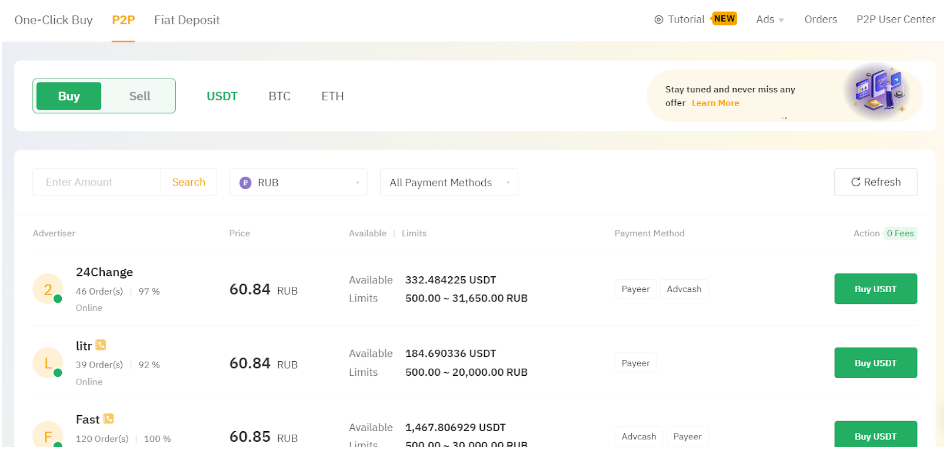Open the RUB currency dropdown
The image size is (951, 459).
click(x=298, y=183)
